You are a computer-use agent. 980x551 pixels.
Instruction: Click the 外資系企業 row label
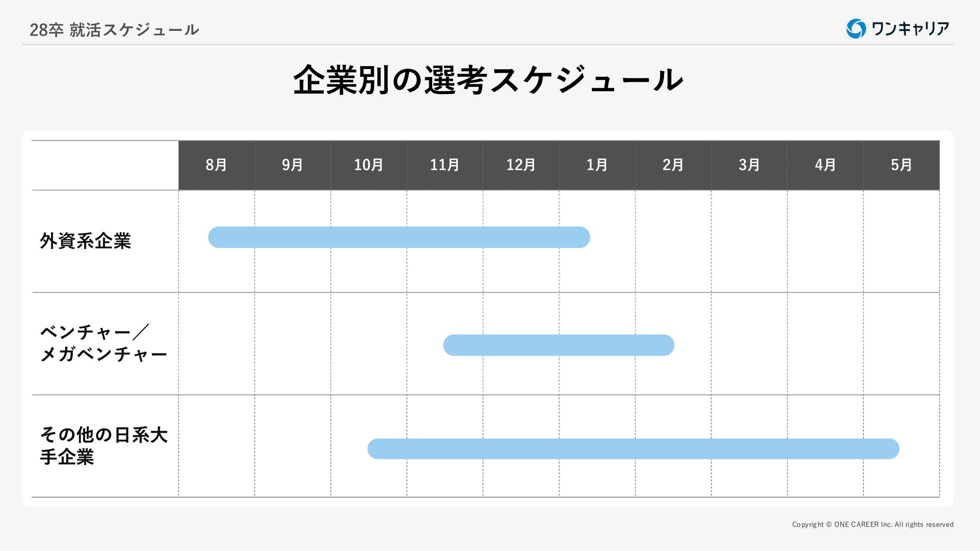[86, 241]
